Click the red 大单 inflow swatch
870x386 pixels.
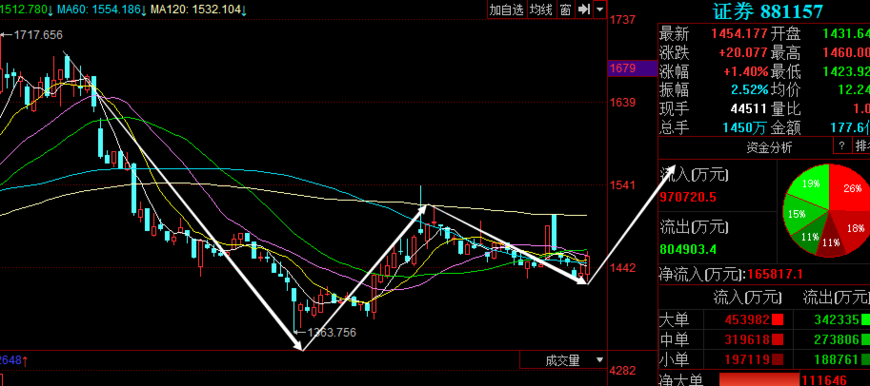pos(777,319)
